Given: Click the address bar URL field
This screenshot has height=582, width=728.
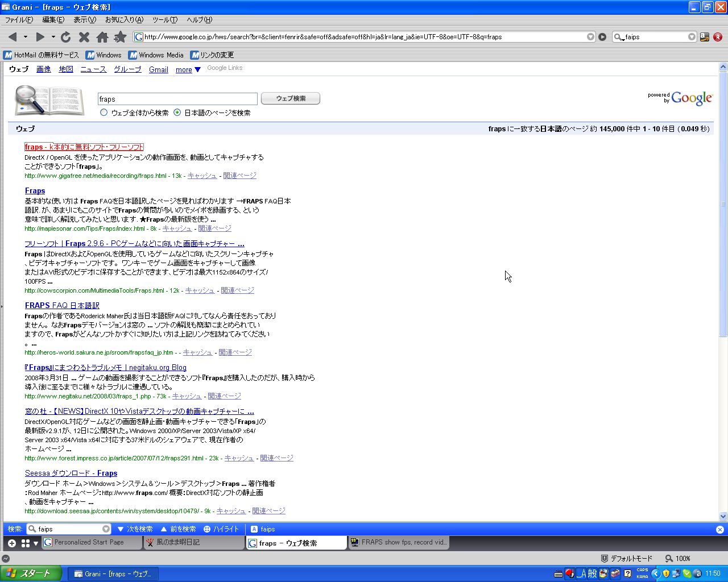Looking at the screenshot, I should 364,37.
